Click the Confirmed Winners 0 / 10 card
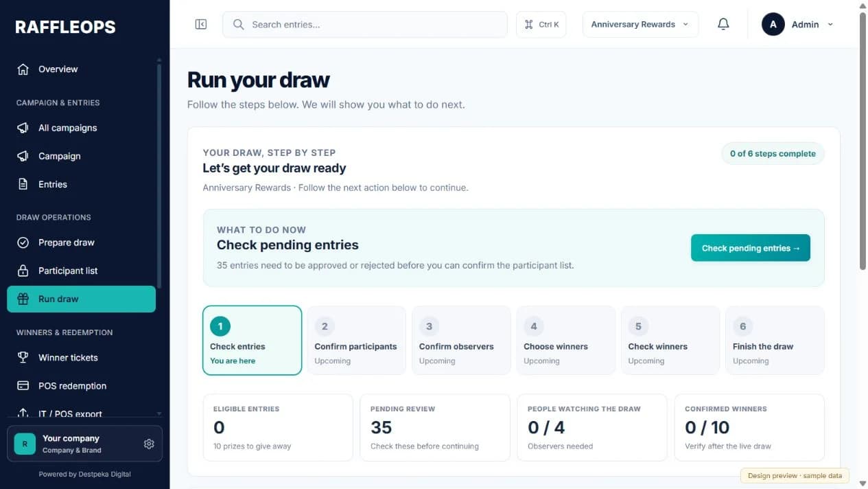The height and width of the screenshot is (489, 868). pyautogui.click(x=749, y=427)
